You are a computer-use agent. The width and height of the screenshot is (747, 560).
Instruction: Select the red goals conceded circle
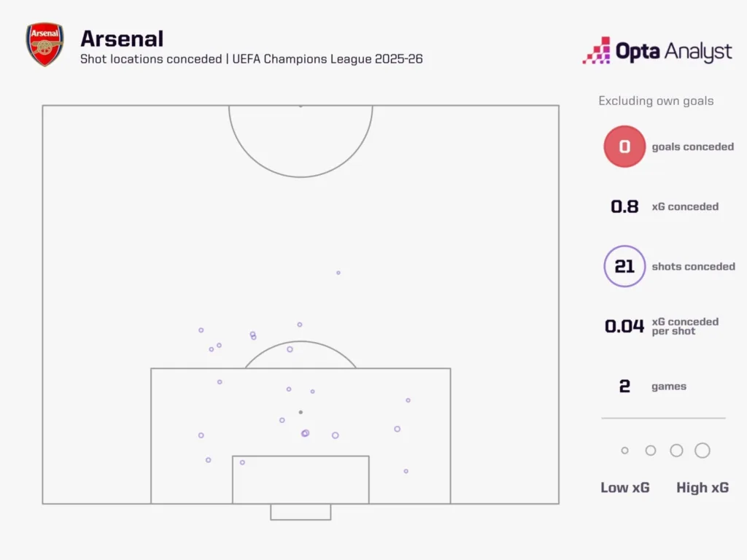(624, 147)
